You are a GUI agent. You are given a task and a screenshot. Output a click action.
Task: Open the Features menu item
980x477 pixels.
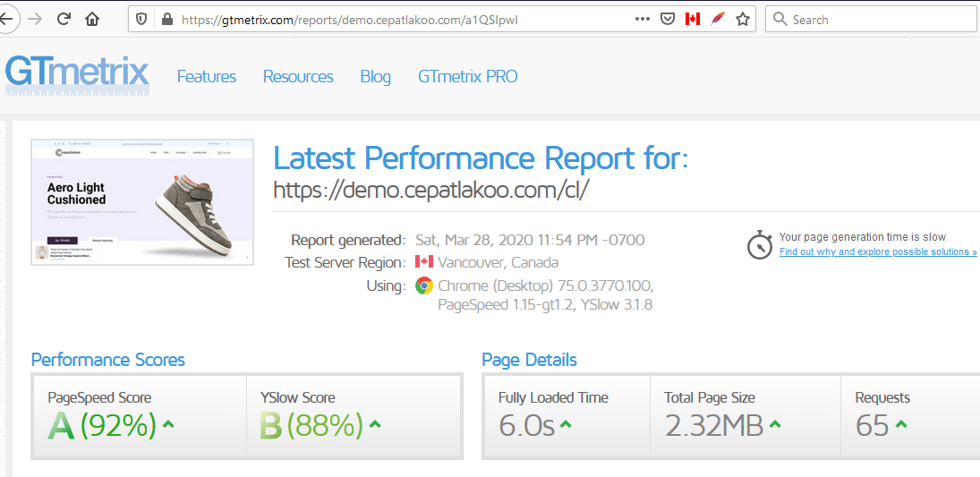coord(207,77)
